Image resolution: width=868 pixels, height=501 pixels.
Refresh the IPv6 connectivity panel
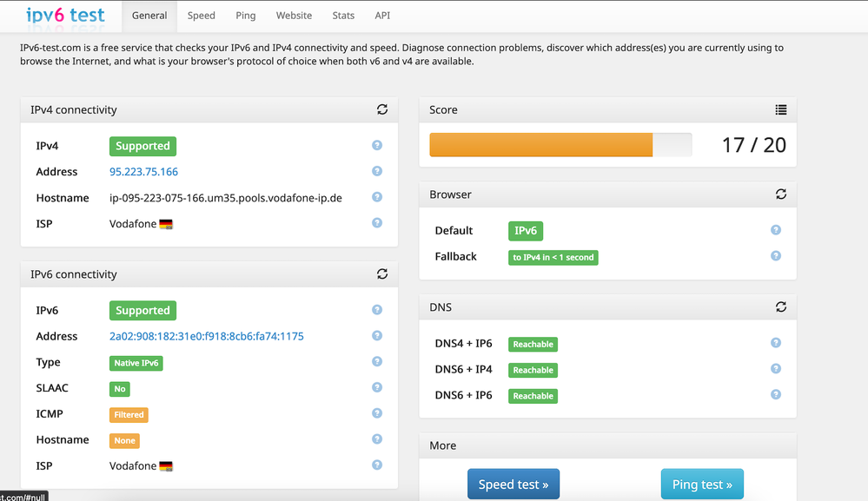[382, 274]
